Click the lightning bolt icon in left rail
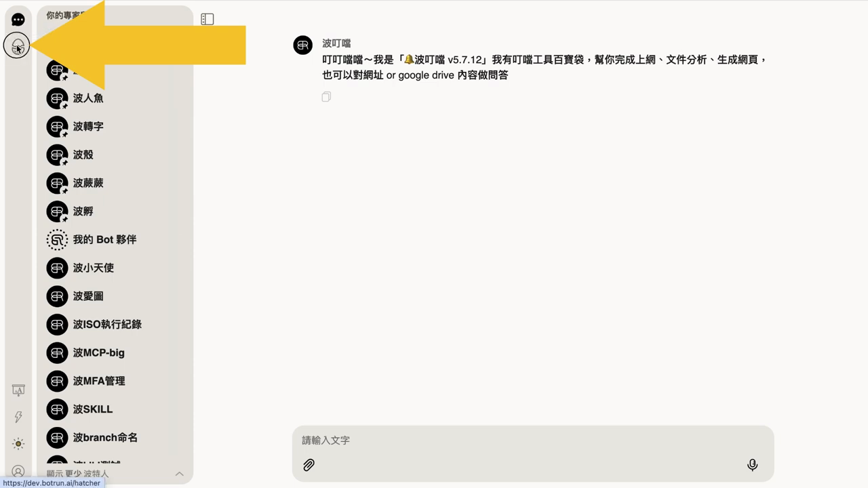Screen dimensions: 868x488 pos(18,417)
